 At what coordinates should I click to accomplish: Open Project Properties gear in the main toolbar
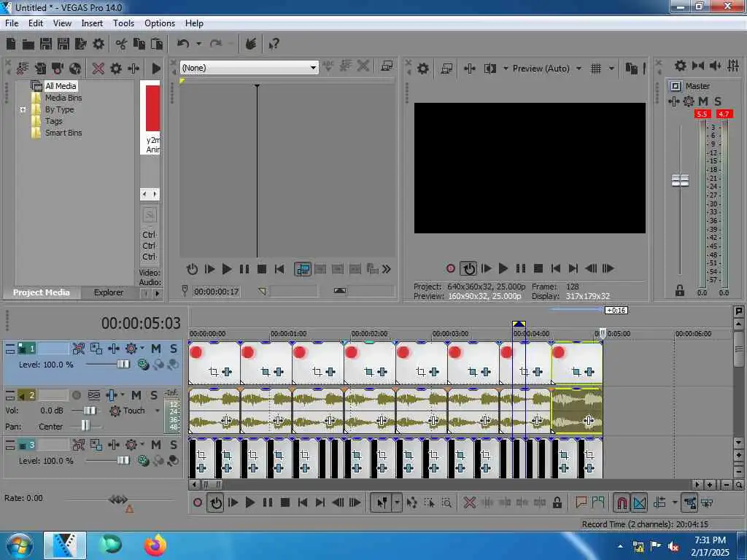[x=98, y=44]
